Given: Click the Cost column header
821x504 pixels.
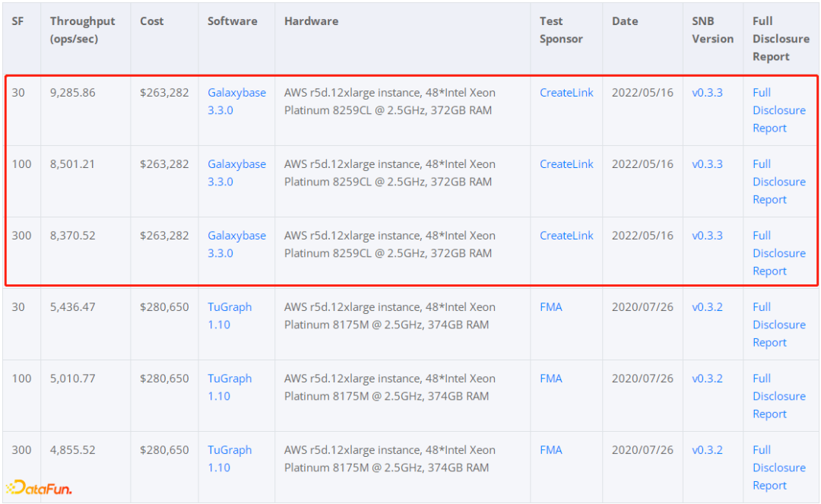Looking at the screenshot, I should point(152,21).
